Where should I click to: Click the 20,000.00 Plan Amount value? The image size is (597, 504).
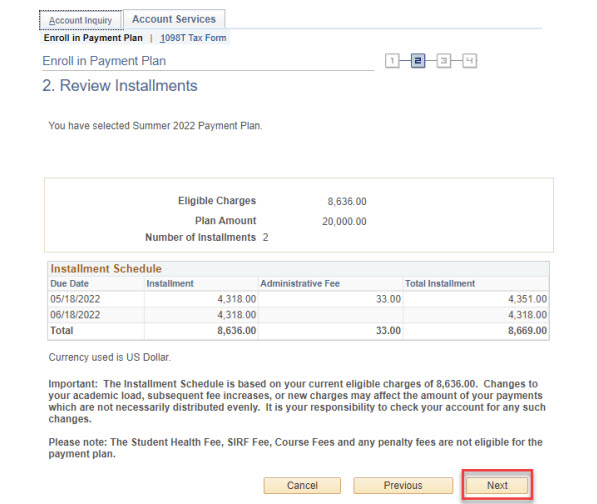tap(344, 222)
